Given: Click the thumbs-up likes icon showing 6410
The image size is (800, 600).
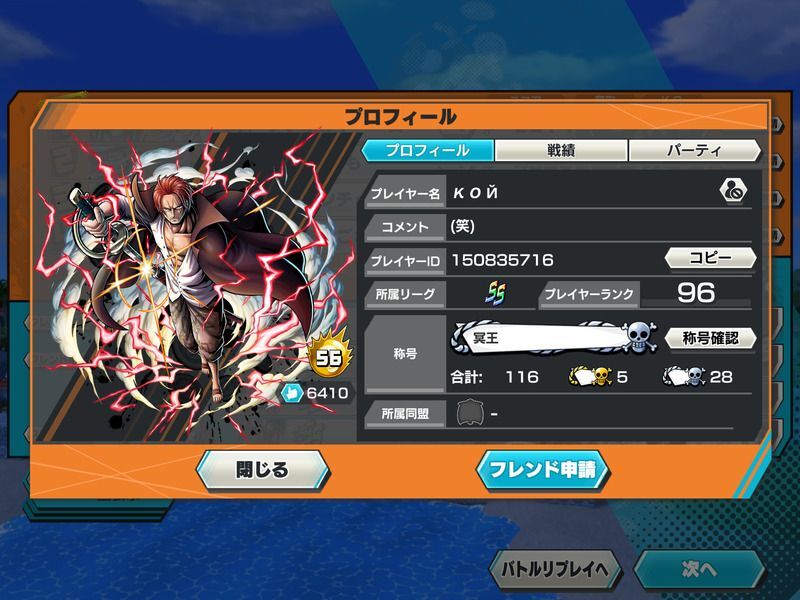Looking at the screenshot, I should (x=293, y=393).
